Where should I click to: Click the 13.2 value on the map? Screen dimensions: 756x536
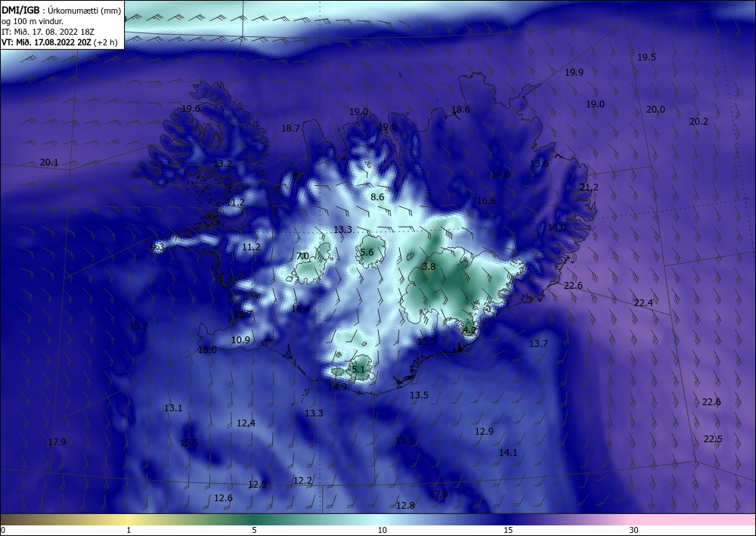222,164
